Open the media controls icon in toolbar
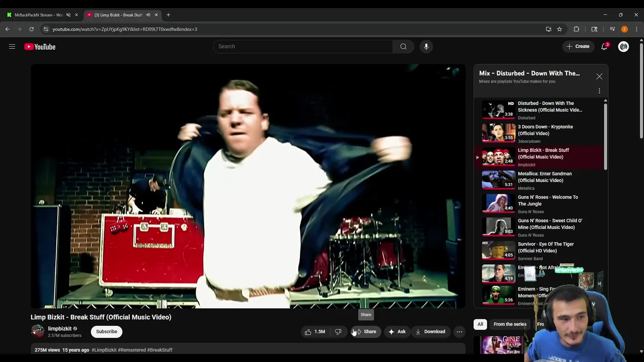 (x=612, y=29)
